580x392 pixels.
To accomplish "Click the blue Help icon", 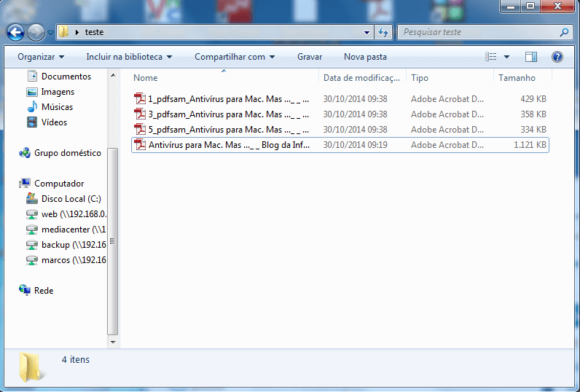I will [557, 57].
